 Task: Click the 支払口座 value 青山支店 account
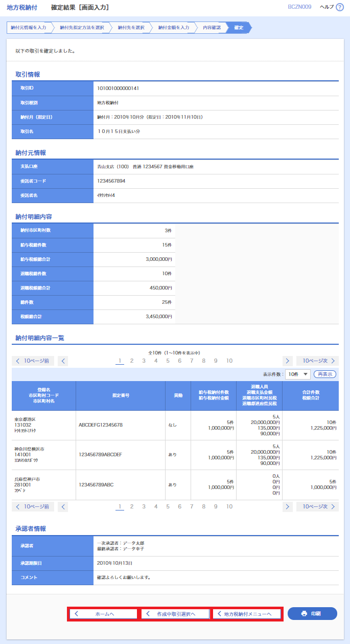tap(146, 167)
